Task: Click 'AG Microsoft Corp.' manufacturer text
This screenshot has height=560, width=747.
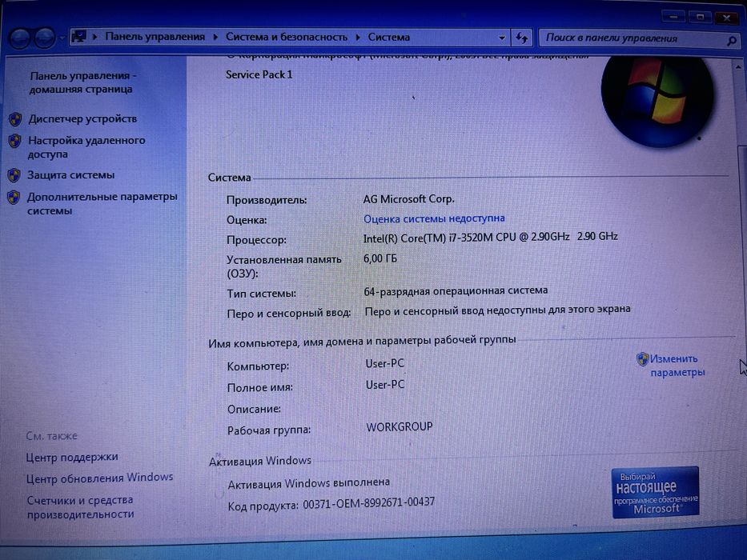Action: (409, 199)
